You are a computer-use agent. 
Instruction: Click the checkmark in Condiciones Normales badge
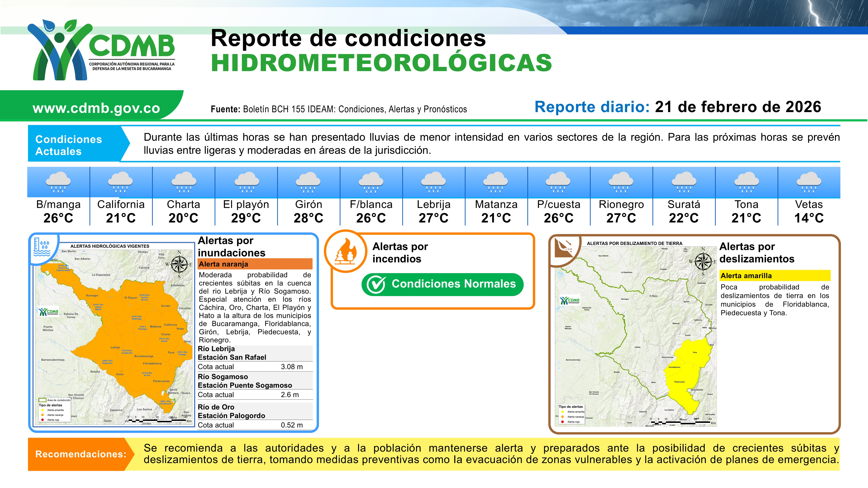coord(376,284)
